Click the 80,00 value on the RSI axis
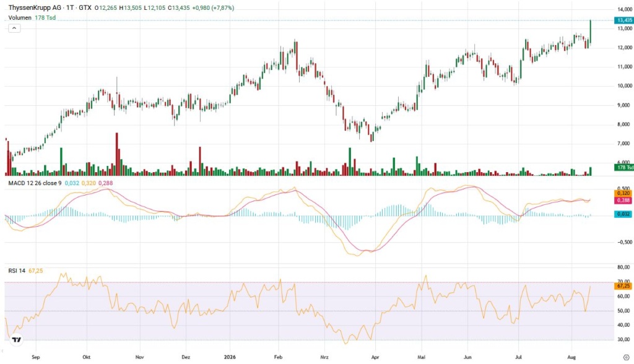The width and height of the screenshot is (634, 364). coord(624,267)
